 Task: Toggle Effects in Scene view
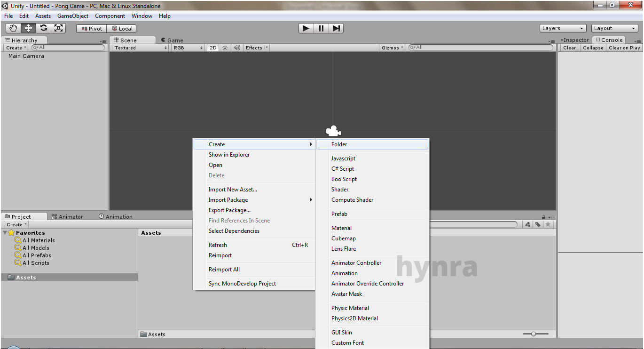click(254, 48)
